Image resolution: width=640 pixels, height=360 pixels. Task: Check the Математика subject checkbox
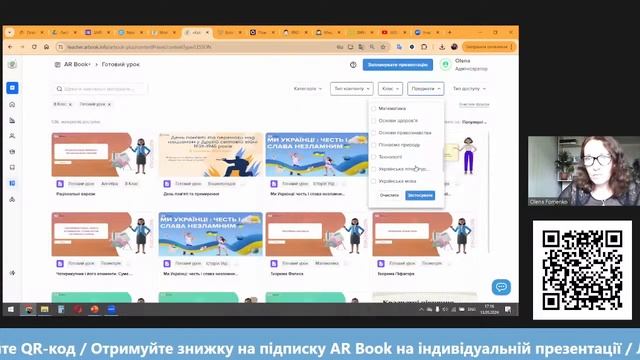point(373,109)
